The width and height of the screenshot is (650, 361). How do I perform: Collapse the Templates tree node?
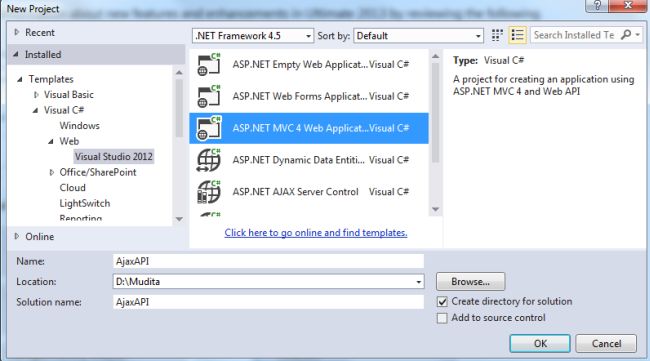coord(19,79)
